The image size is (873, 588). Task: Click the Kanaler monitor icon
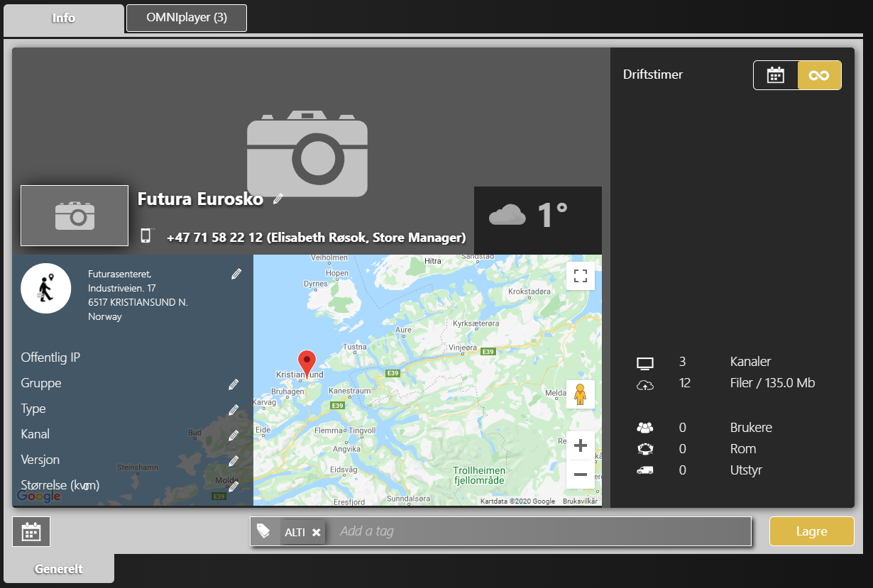point(645,364)
